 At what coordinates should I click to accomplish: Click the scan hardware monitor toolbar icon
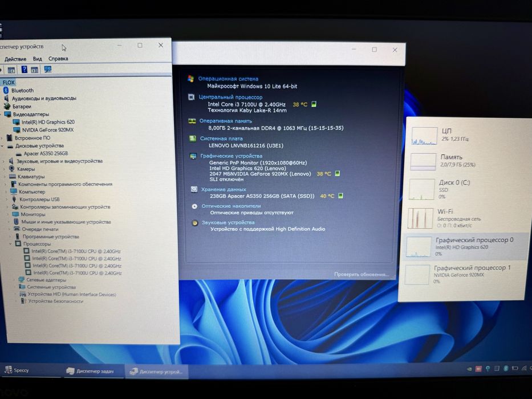pos(48,69)
